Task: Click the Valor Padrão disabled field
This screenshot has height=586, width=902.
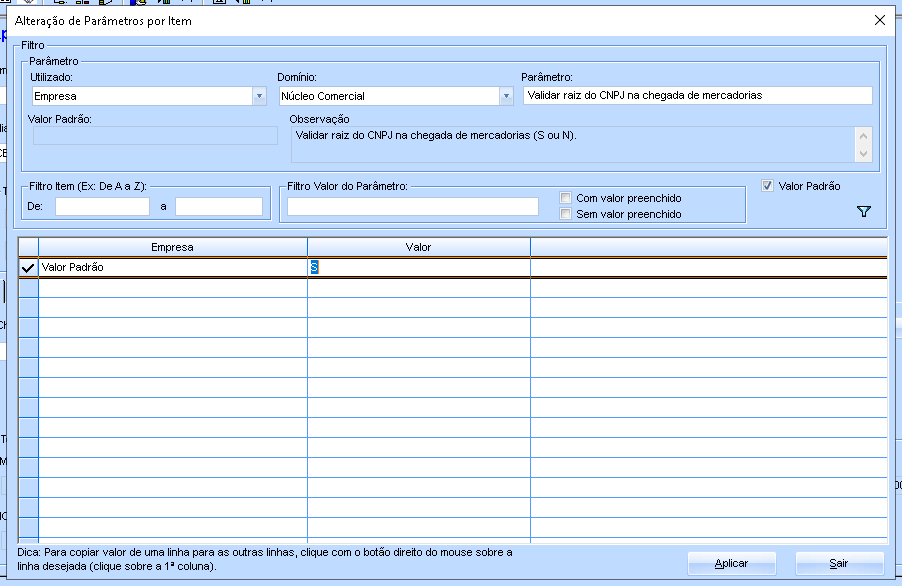Action: point(155,136)
